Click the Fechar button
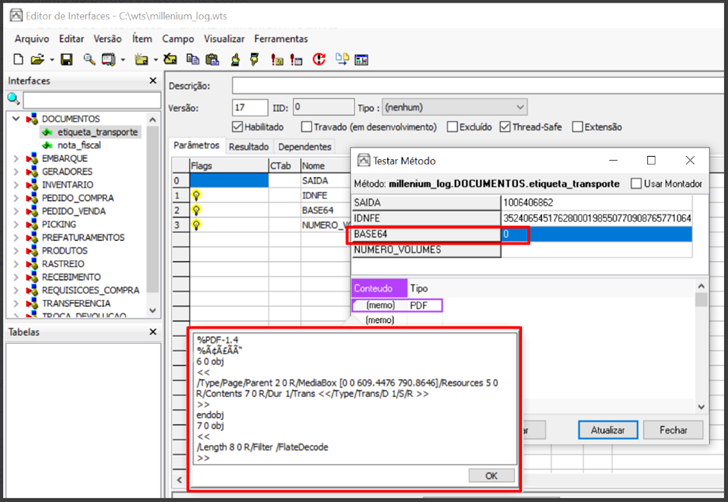Image resolution: width=728 pixels, height=502 pixels. tap(673, 430)
